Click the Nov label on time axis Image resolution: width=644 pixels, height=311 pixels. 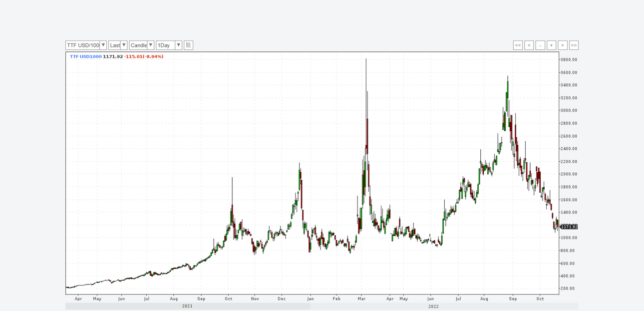[255, 299]
